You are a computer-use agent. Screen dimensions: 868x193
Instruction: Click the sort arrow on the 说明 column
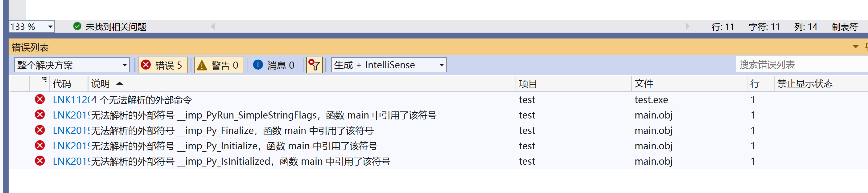coord(120,83)
